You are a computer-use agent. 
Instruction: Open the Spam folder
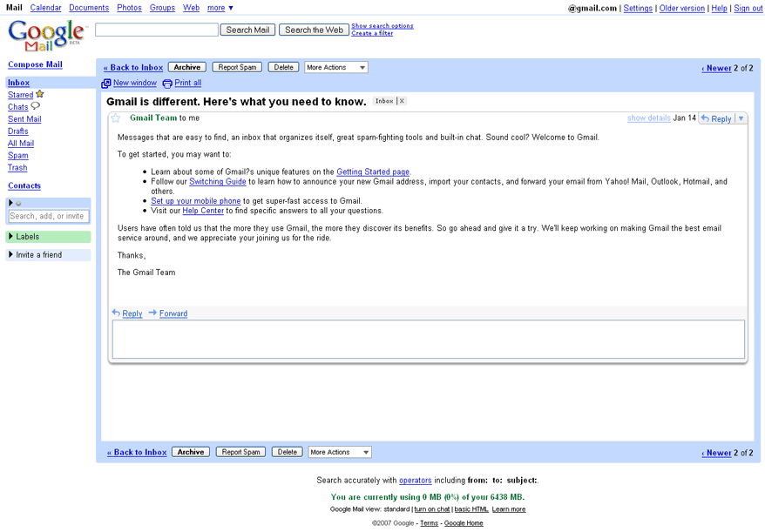tap(18, 156)
